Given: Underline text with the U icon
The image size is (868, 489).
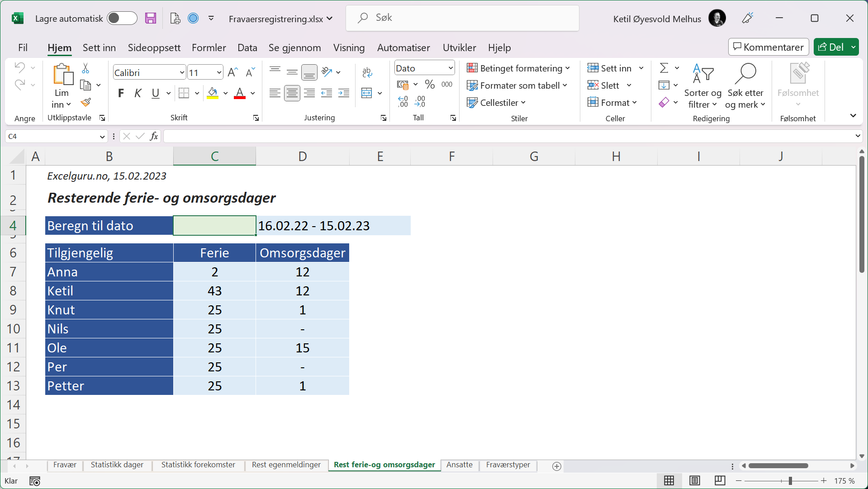Looking at the screenshot, I should point(156,93).
